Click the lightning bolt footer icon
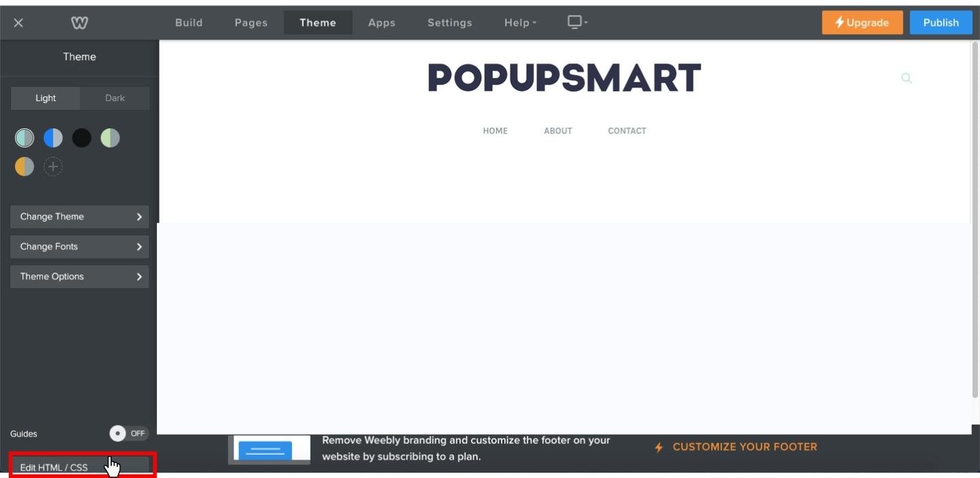The width and height of the screenshot is (980, 478). [x=659, y=447]
